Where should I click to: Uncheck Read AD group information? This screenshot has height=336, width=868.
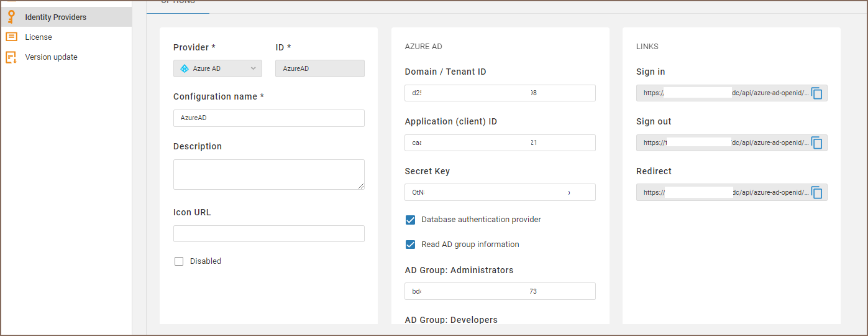[410, 245]
